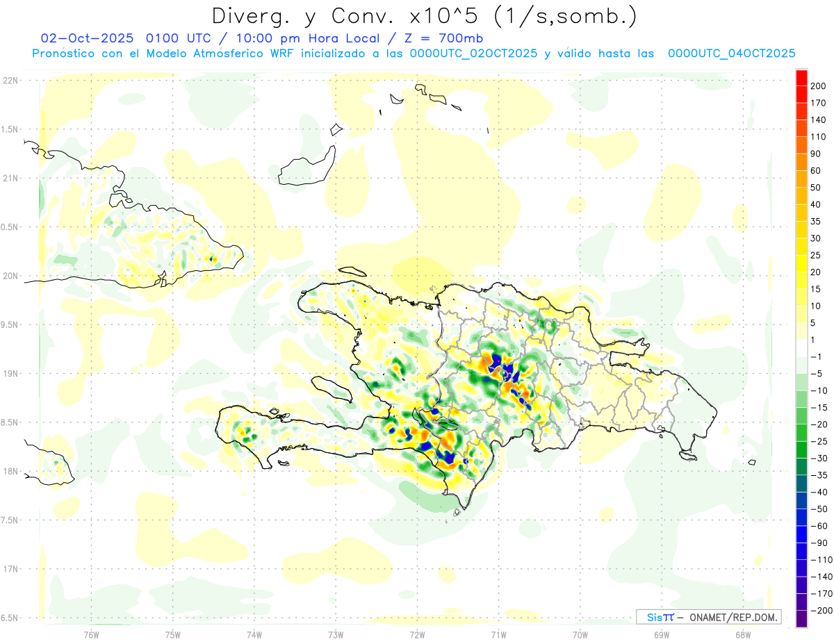
Task: Click the "0.5N" latitude label
Action: click(x=10, y=227)
